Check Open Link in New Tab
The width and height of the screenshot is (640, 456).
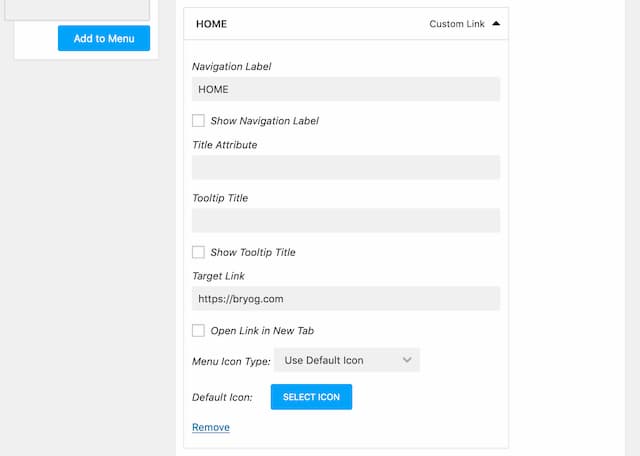198,330
